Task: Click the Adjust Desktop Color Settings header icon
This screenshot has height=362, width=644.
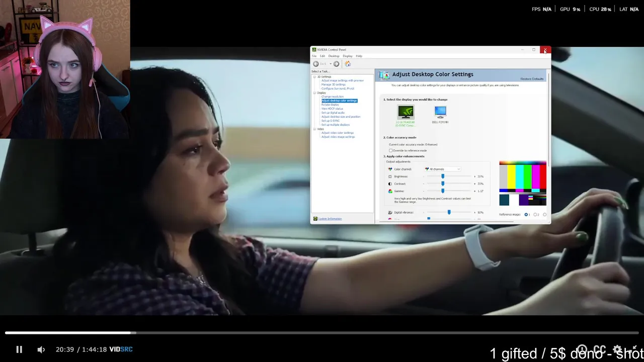Action: click(384, 75)
